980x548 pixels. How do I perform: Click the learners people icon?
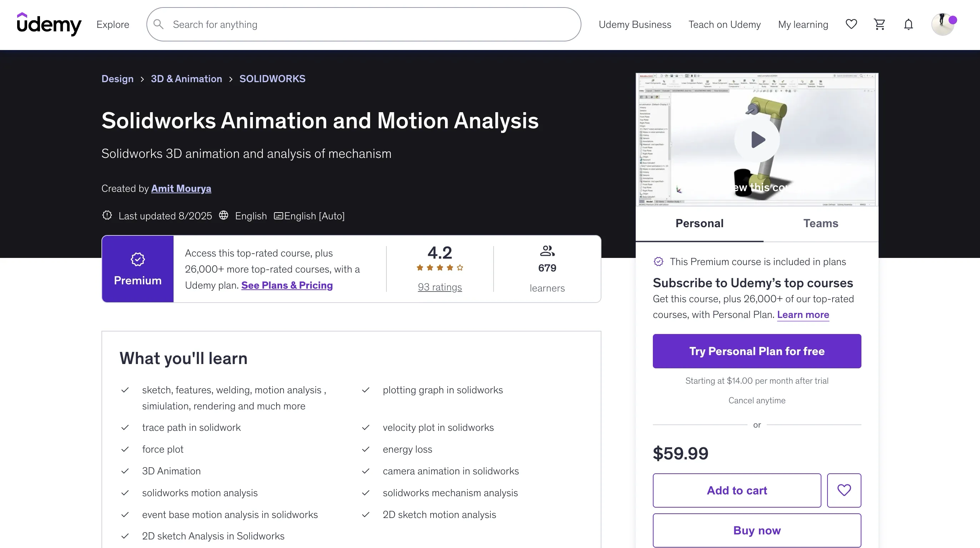pyautogui.click(x=547, y=251)
